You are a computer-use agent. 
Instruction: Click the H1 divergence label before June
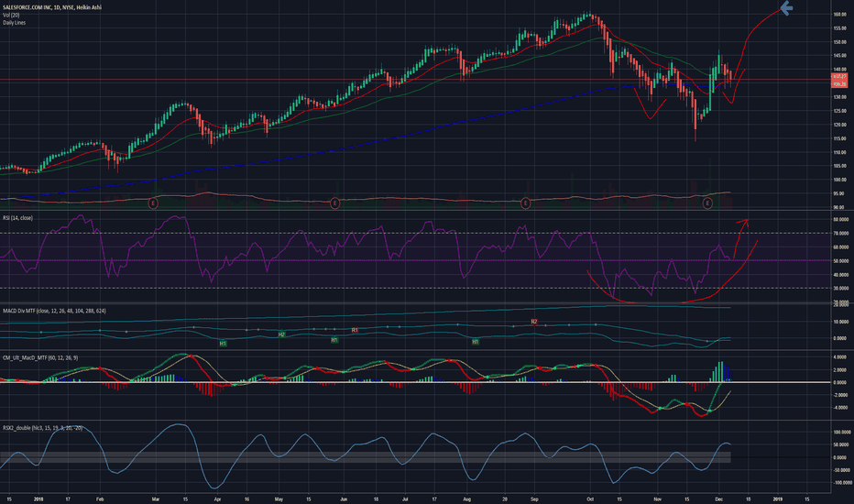(334, 340)
